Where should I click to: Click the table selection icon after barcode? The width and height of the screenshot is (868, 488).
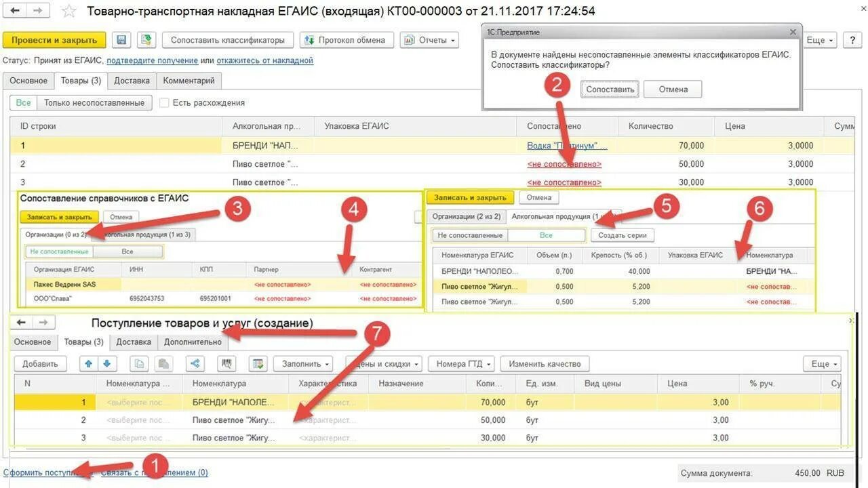[x=258, y=364]
